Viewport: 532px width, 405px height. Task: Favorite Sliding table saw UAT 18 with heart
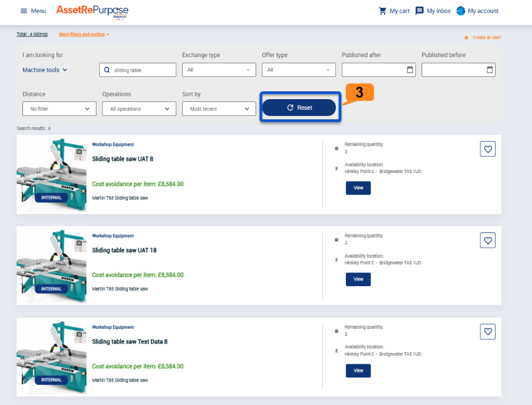point(488,240)
